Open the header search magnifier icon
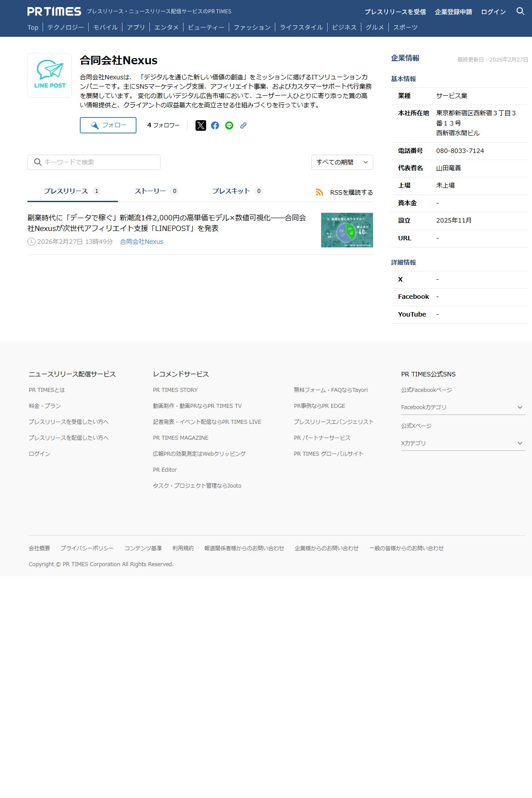The image size is (532, 798). [x=520, y=12]
